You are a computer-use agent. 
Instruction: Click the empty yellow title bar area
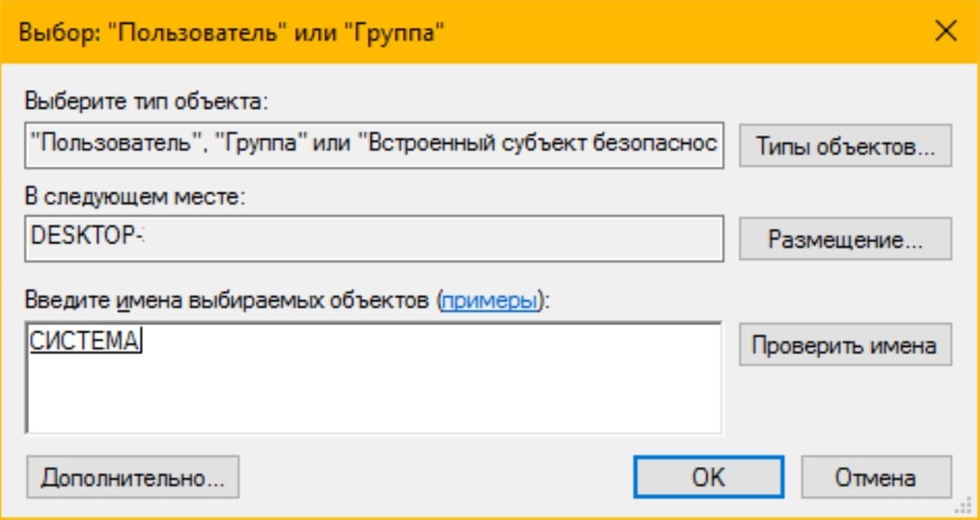click(686, 33)
